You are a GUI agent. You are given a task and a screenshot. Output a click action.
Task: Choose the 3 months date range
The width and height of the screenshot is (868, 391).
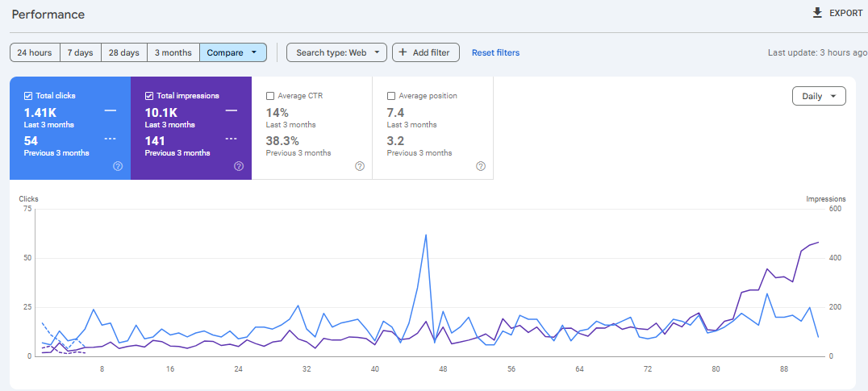(173, 52)
